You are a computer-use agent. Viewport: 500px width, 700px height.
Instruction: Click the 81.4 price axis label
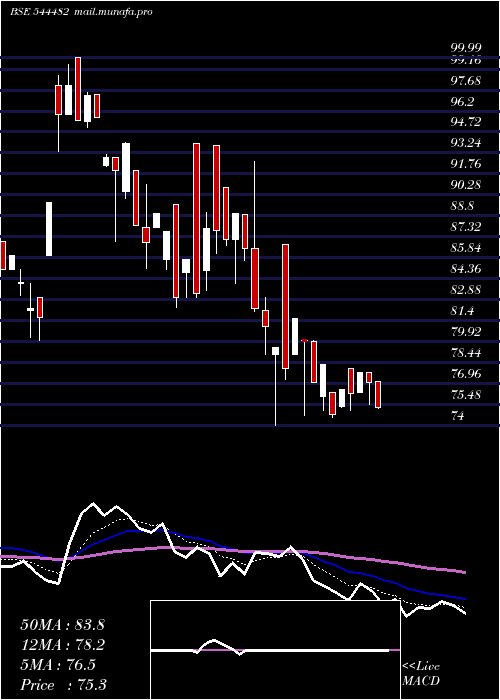tap(462, 311)
